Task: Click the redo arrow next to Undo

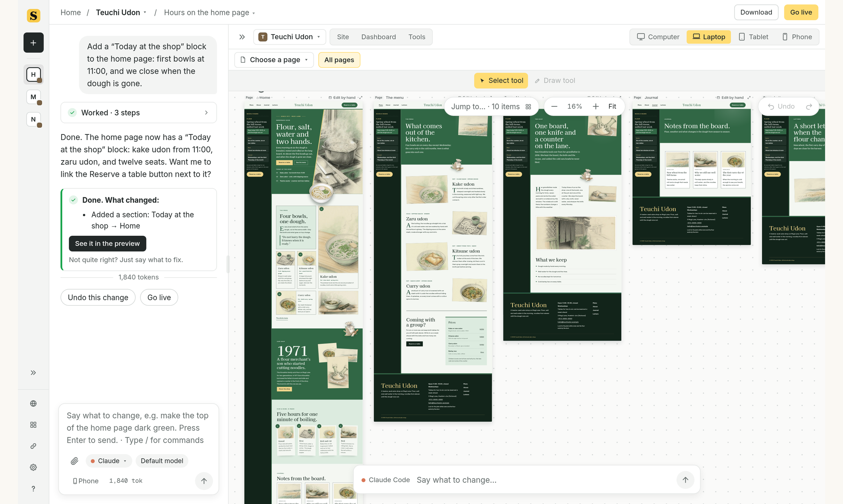Action: coord(809,106)
